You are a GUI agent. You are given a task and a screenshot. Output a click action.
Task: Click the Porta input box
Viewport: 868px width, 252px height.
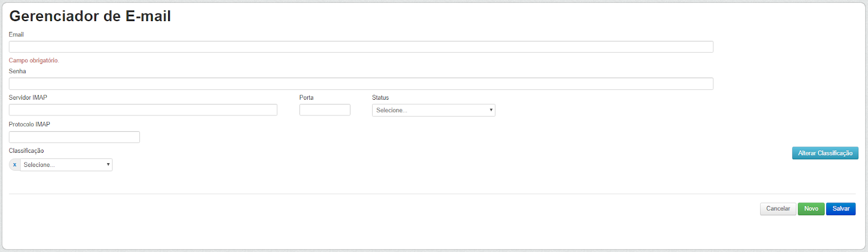click(325, 110)
